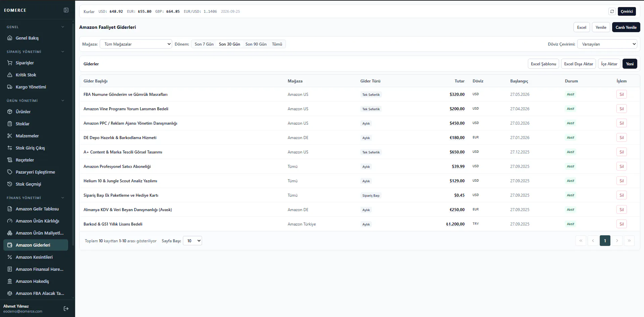This screenshot has width=644, height=317.
Task: Click the Amazon Kesintileri percent icon
Action: 10,257
